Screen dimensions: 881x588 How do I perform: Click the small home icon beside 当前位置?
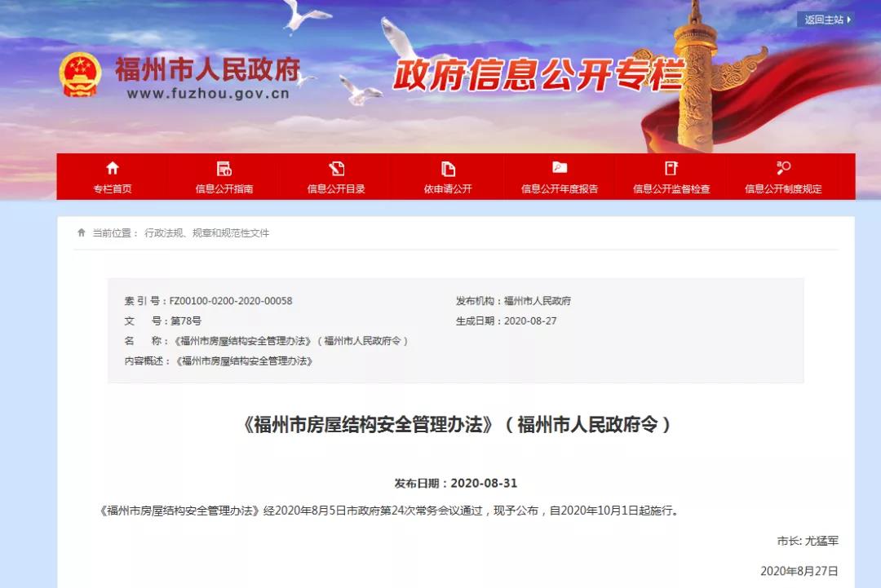click(82, 233)
